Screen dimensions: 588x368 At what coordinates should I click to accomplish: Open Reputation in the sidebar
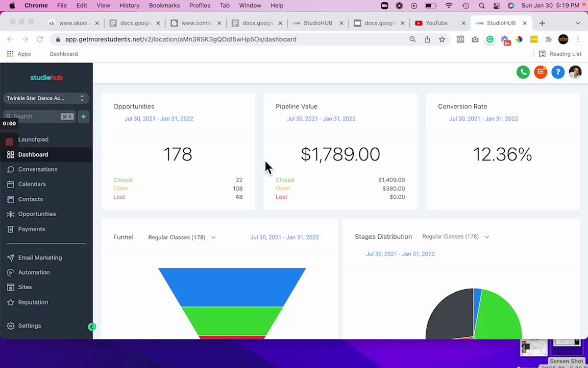tap(33, 302)
